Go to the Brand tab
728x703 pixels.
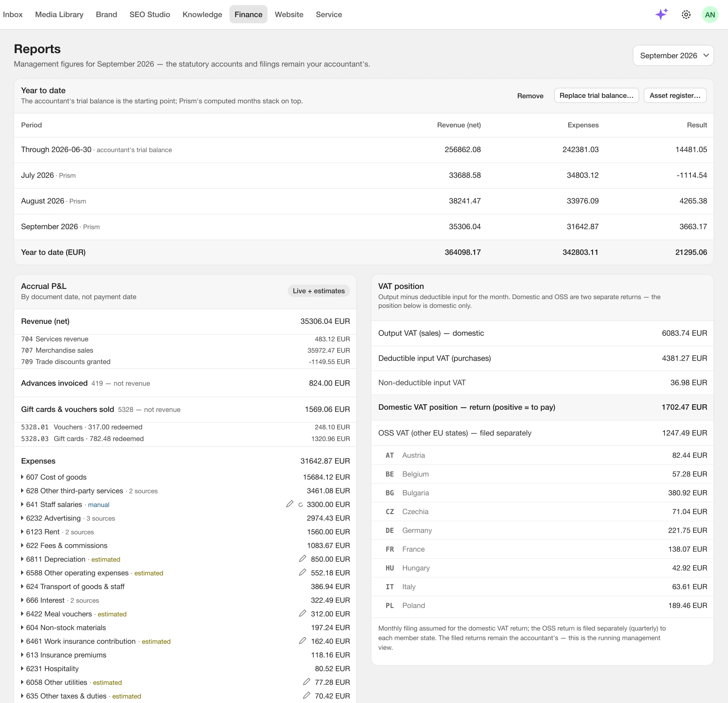106,15
